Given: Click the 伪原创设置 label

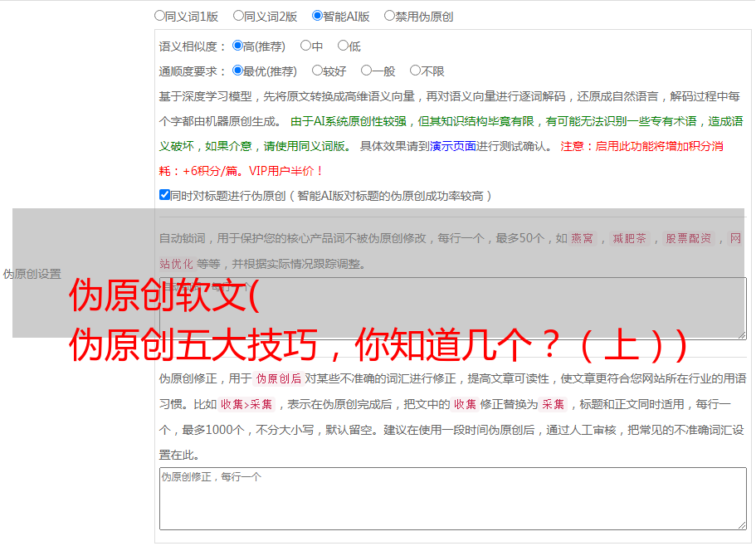Looking at the screenshot, I should [x=32, y=274].
